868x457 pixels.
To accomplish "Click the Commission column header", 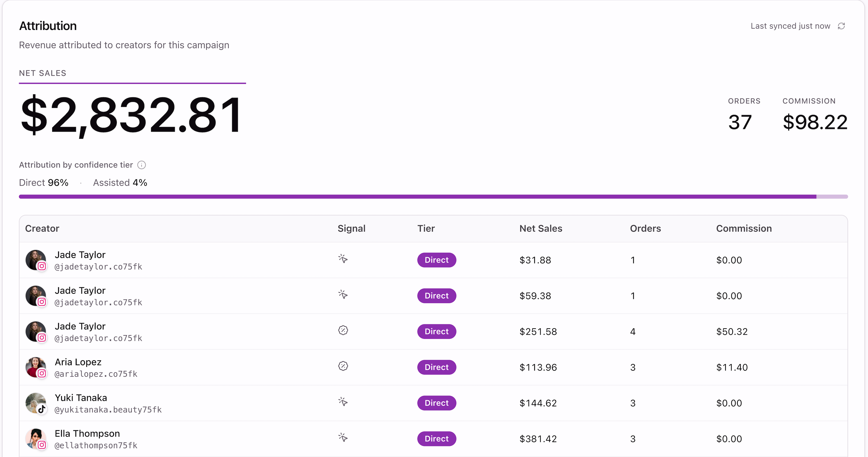I will click(744, 228).
